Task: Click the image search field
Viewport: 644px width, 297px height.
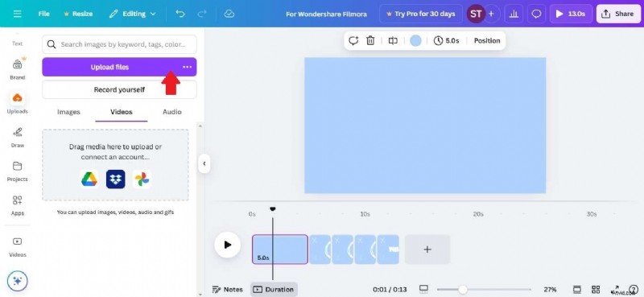Action: coord(119,44)
